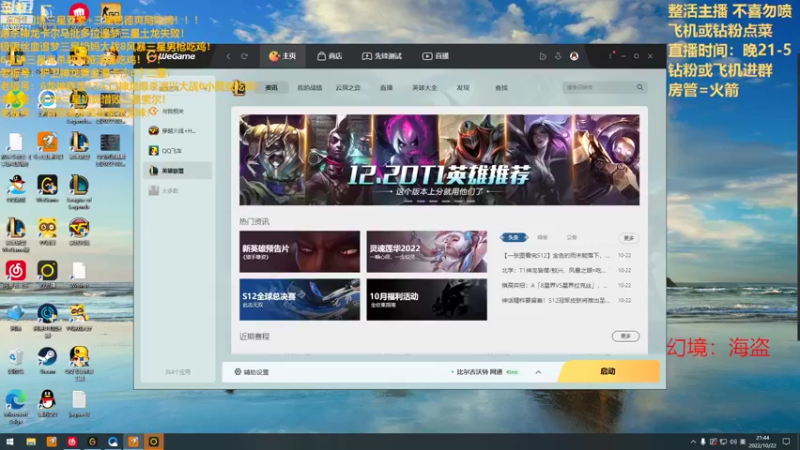Viewport: 800px width, 450px height.
Task: Select the 头条 headlines filter
Action: click(514, 237)
